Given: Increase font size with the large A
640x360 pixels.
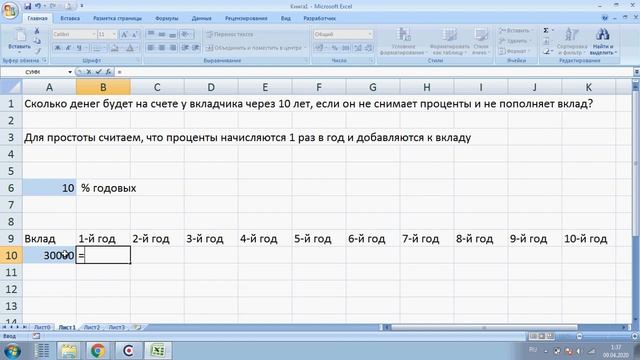Looking at the screenshot, I should click(x=124, y=34).
